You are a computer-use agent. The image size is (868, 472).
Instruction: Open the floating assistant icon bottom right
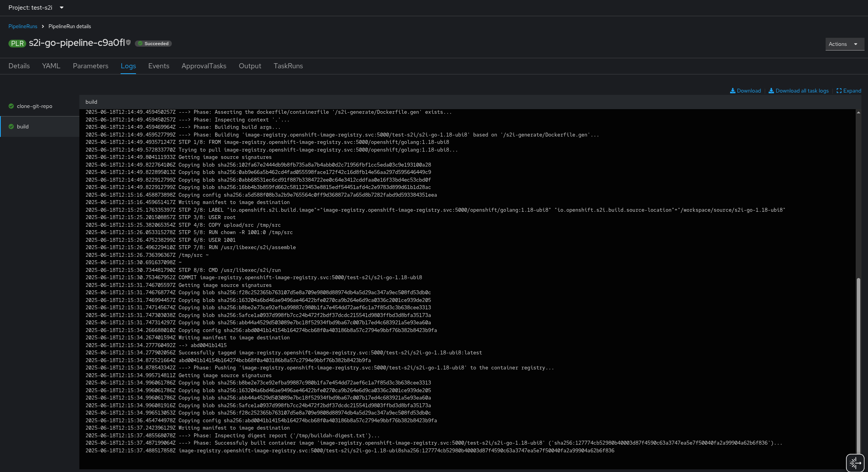click(855, 462)
